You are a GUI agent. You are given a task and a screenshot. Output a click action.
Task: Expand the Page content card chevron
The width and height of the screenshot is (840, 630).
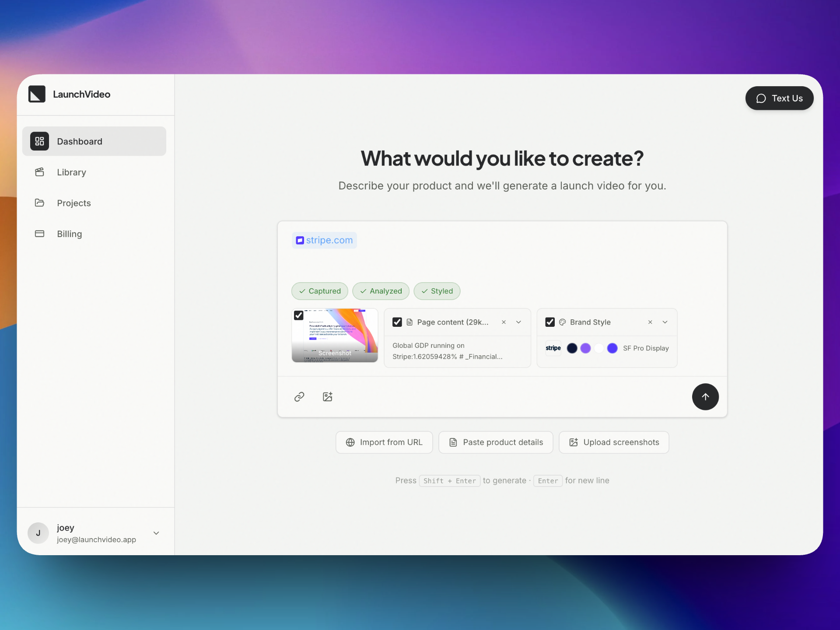[x=518, y=322]
